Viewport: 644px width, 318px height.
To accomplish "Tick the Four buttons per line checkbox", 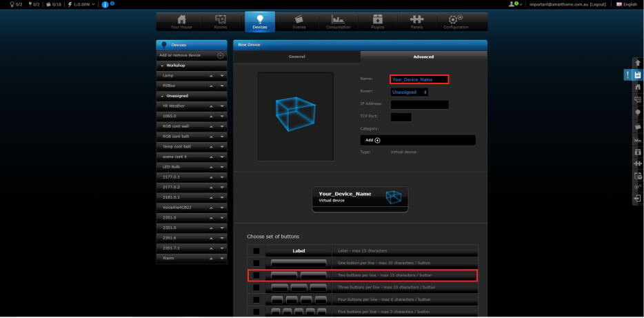I will pyautogui.click(x=256, y=299).
